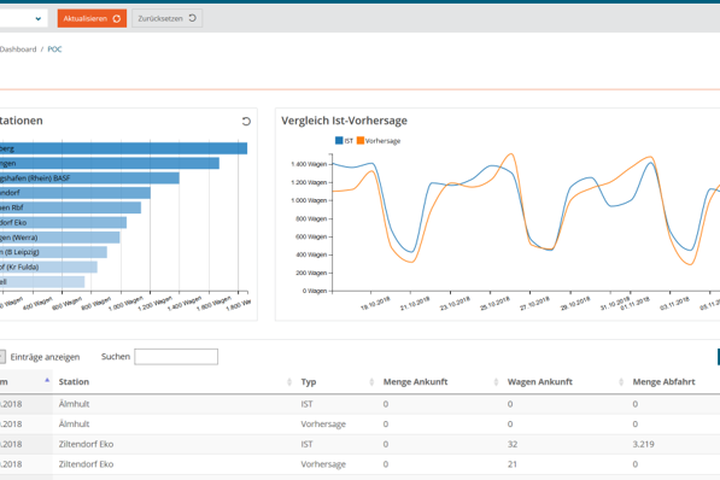Click the Dashboard breadcrumb link
The height and width of the screenshot is (480, 720).
click(18, 49)
